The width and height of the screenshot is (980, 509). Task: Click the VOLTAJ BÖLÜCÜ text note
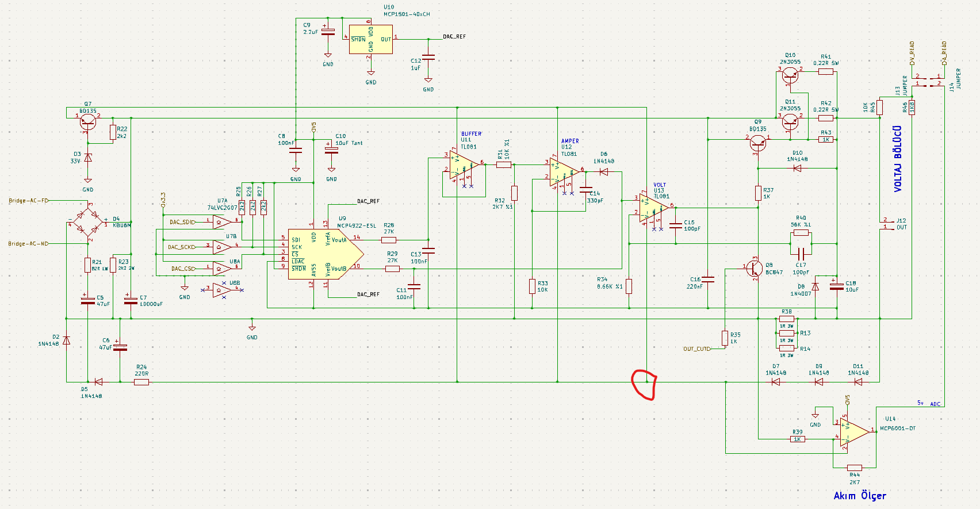[898, 159]
